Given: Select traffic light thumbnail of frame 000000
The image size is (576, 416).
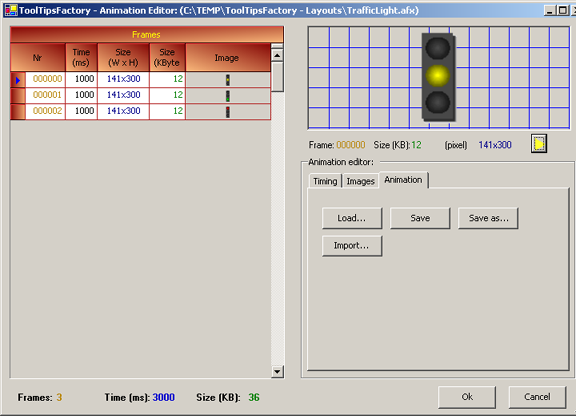Looking at the screenshot, I should pyautogui.click(x=228, y=80).
